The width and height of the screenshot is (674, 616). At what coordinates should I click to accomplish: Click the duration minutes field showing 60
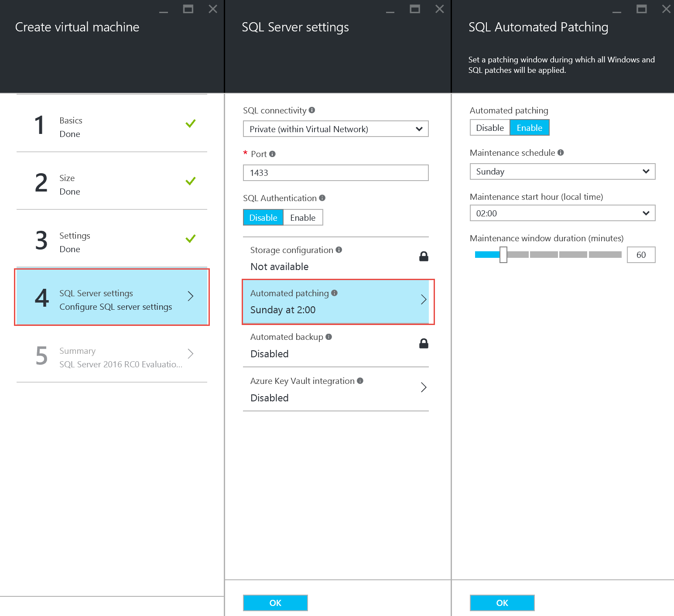pyautogui.click(x=641, y=255)
